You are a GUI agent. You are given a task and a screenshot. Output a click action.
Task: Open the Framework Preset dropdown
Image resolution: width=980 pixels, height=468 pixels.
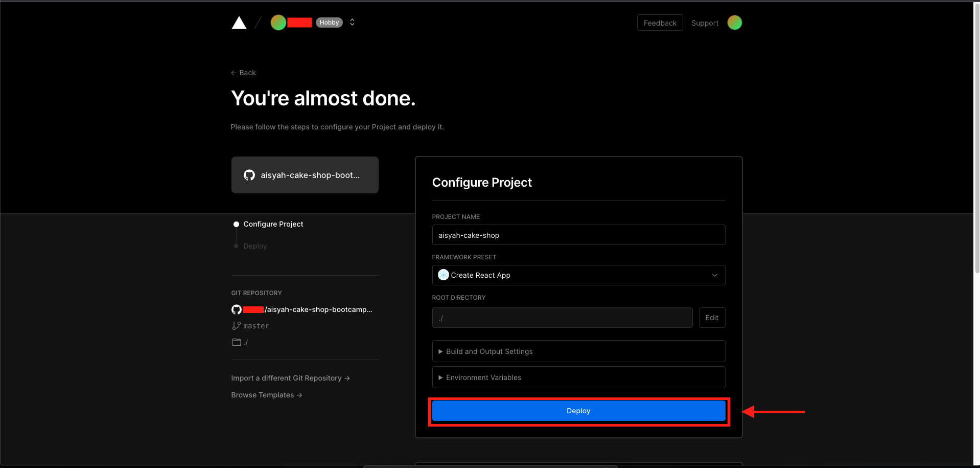578,275
